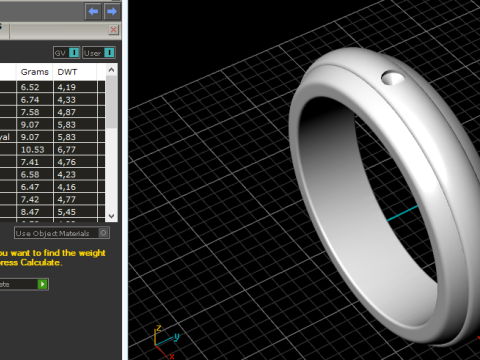Select the 6.58 grams cell
Viewport: 480px width, 360px height.
point(35,174)
